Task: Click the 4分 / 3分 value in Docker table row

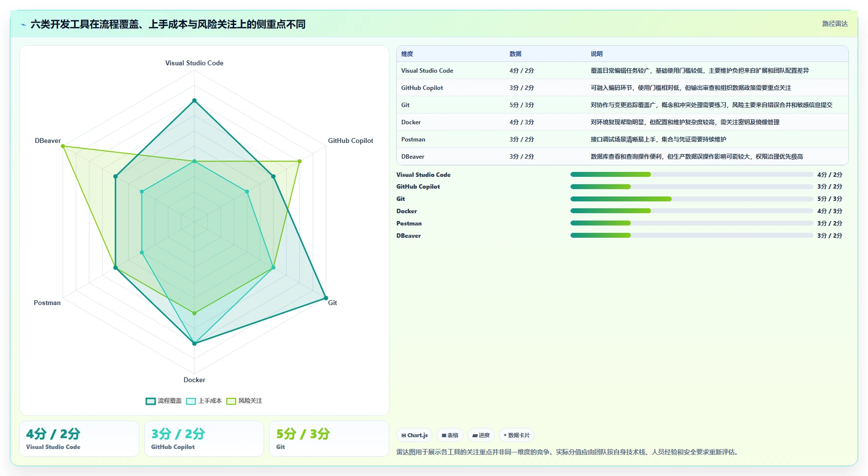Action: pos(522,122)
